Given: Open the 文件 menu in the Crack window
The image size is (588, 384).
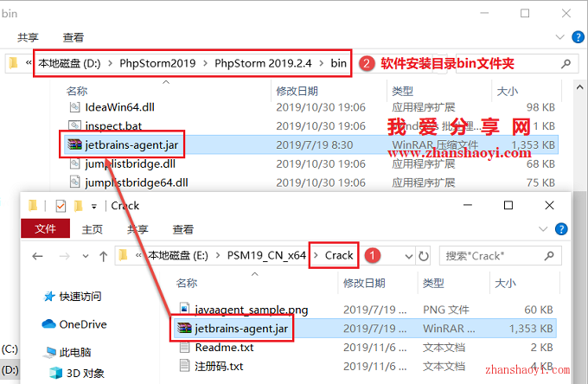Looking at the screenshot, I should pos(45,228).
